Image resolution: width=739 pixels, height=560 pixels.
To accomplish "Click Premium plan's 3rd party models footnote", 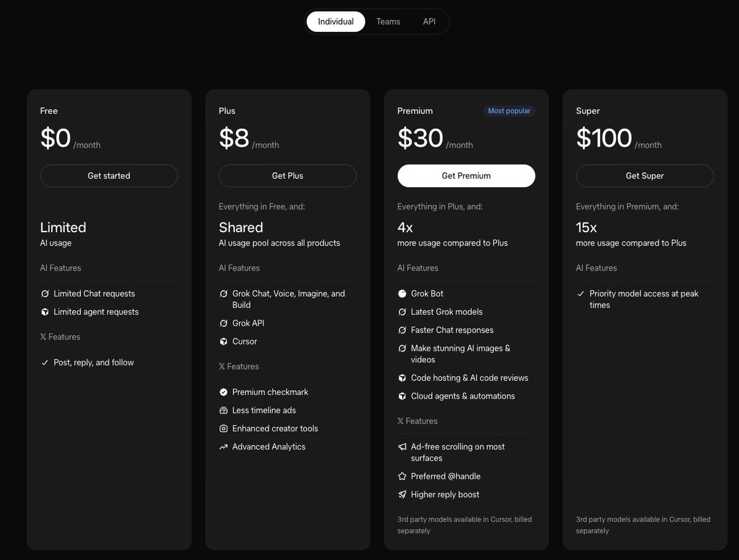I will [x=464, y=525].
